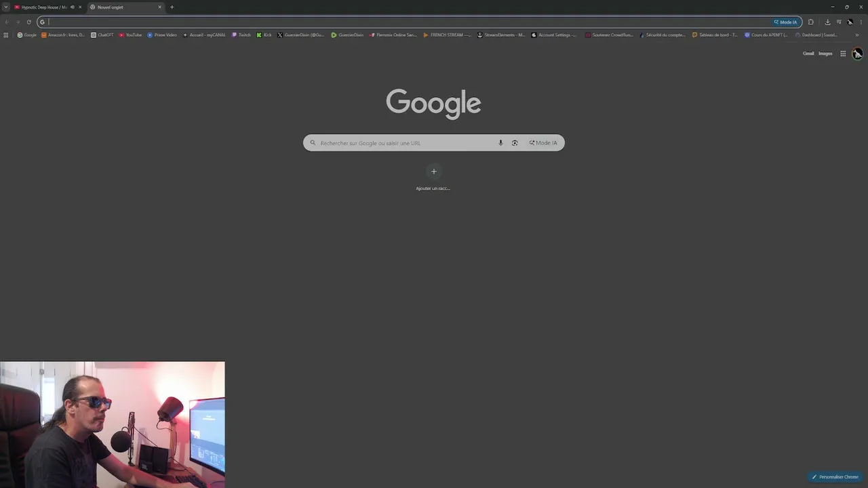Open the YouTube bookmark
This screenshot has width=868, height=488.
coord(130,35)
